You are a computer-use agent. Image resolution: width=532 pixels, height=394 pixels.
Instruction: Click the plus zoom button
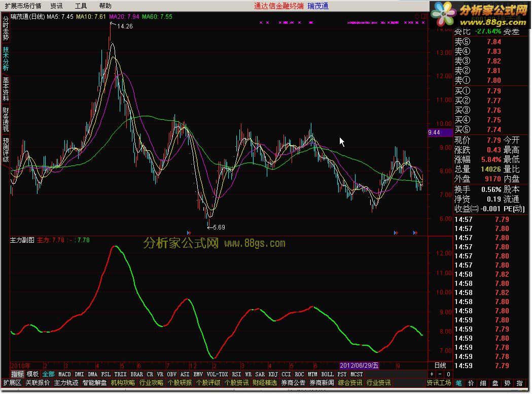click(432, 374)
